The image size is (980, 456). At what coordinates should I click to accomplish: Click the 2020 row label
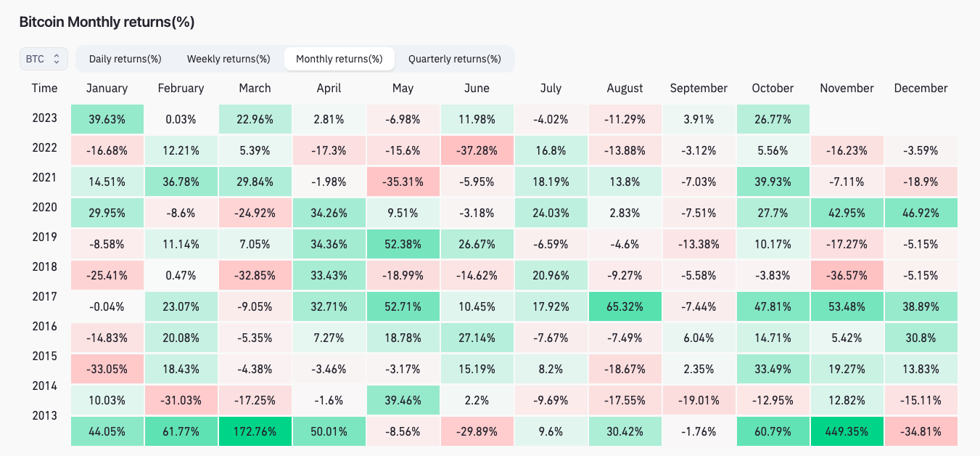[44, 207]
